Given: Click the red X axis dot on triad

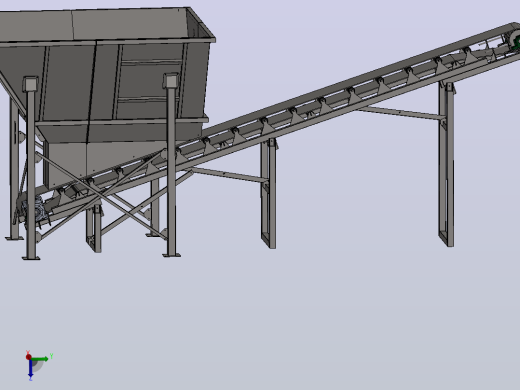Looking at the screenshot, I should tap(29, 357).
